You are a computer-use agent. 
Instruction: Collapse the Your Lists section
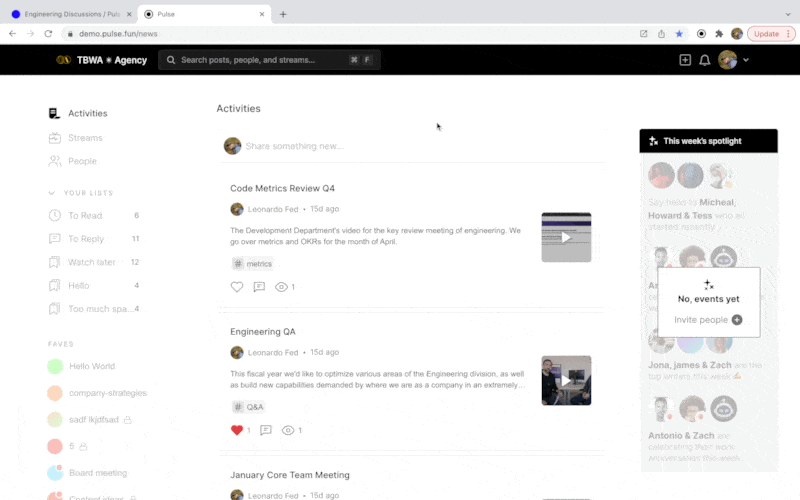coord(52,193)
